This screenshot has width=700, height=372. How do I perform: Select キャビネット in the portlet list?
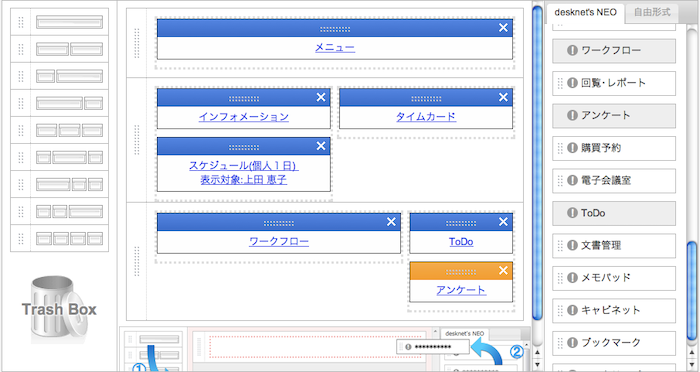click(x=614, y=310)
